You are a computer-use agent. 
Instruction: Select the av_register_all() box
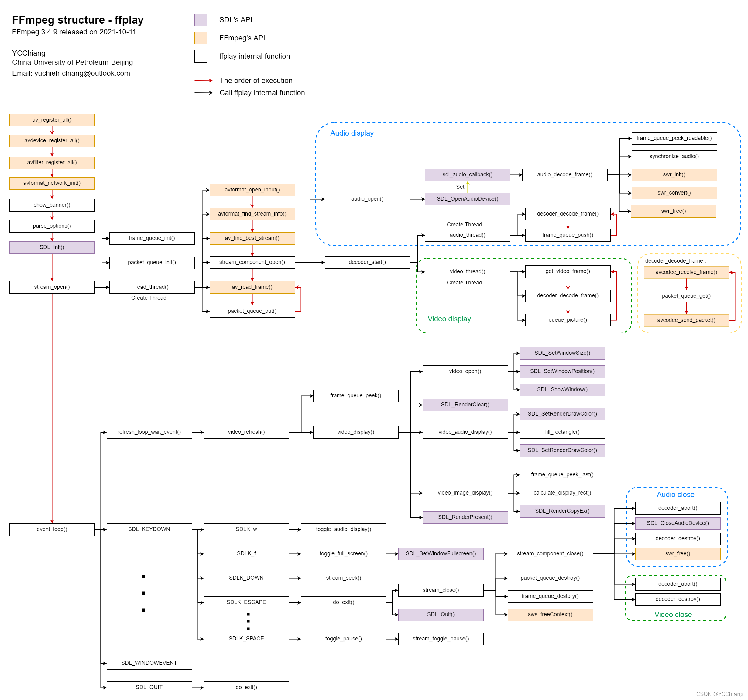click(x=52, y=120)
